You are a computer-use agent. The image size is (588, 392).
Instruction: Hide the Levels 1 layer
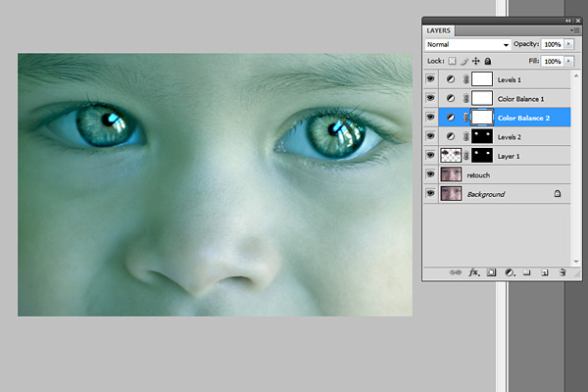tap(431, 79)
